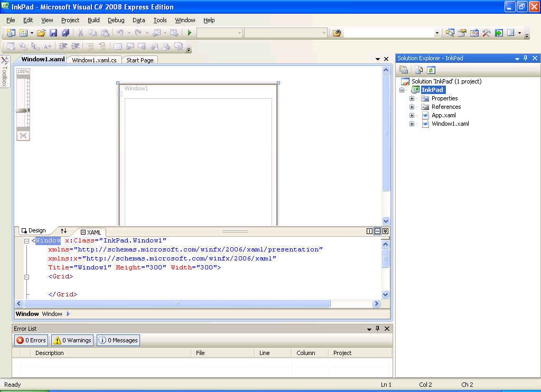Open the Debug menu

coord(116,21)
